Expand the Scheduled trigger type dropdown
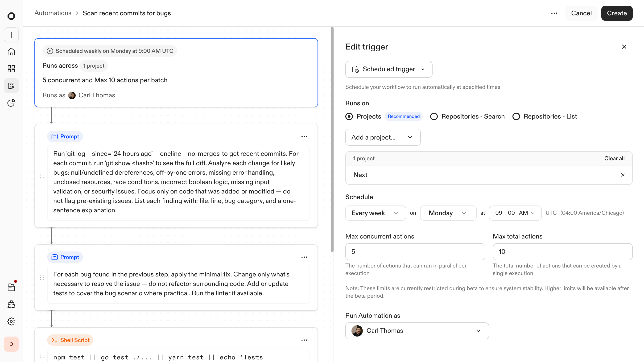Image resolution: width=644 pixels, height=362 pixels. point(388,69)
